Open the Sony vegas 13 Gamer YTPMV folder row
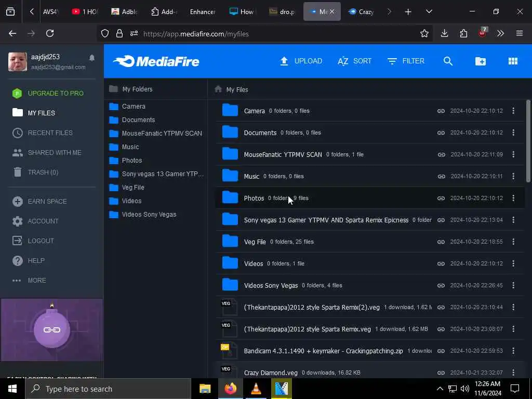The image size is (532, 399). 370,220
